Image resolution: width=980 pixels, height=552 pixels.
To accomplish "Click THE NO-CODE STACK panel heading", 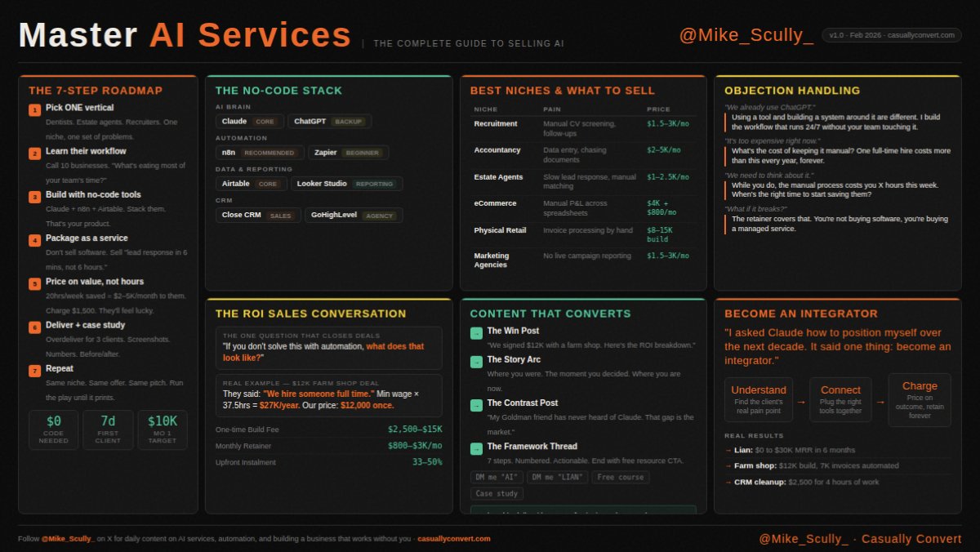I will [278, 91].
